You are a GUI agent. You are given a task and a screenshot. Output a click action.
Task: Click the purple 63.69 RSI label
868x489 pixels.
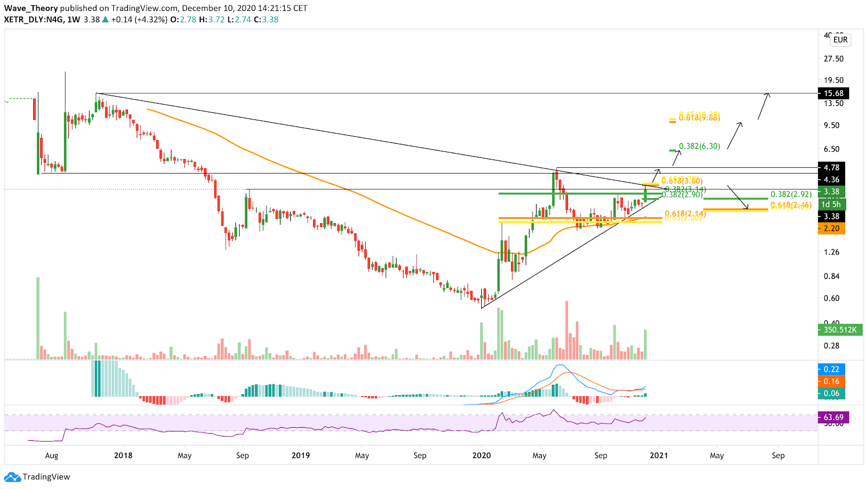pyautogui.click(x=833, y=417)
